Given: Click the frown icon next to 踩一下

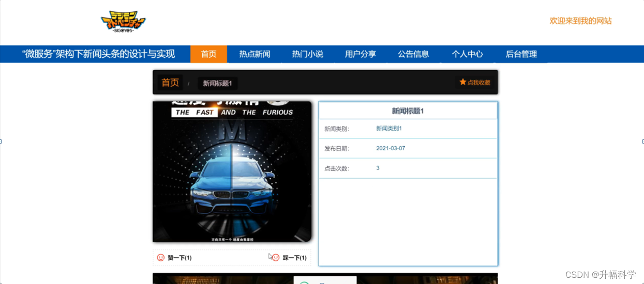Looking at the screenshot, I should click(x=276, y=258).
